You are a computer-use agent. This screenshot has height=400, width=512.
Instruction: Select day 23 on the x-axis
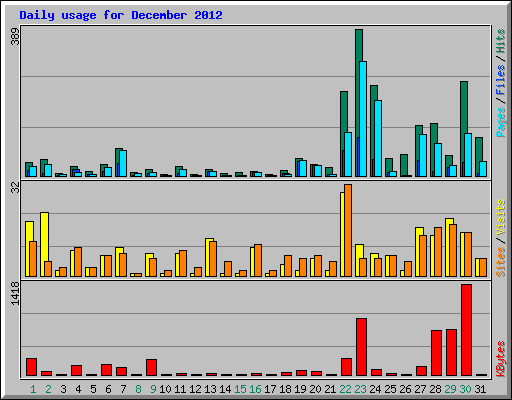360,389
